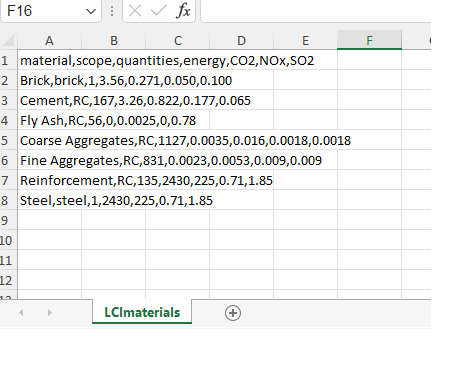473x390 pixels.
Task: Select empty cell F9
Action: tap(369, 220)
